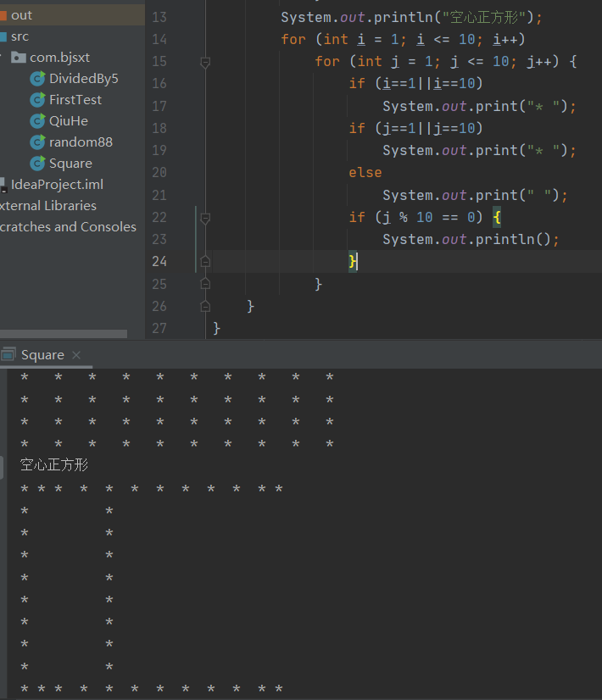Image resolution: width=602 pixels, height=700 pixels.
Task: Click the println "空心正方形" statement on line 13
Action: coord(411,18)
